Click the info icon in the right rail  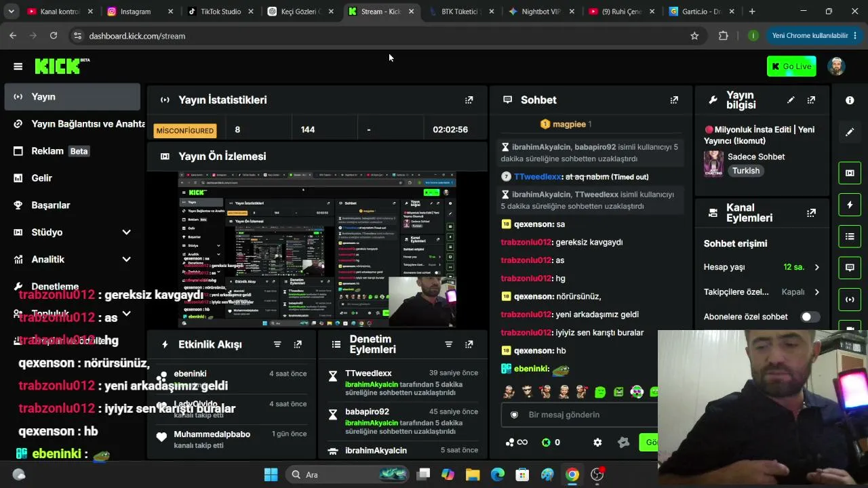coord(850,100)
